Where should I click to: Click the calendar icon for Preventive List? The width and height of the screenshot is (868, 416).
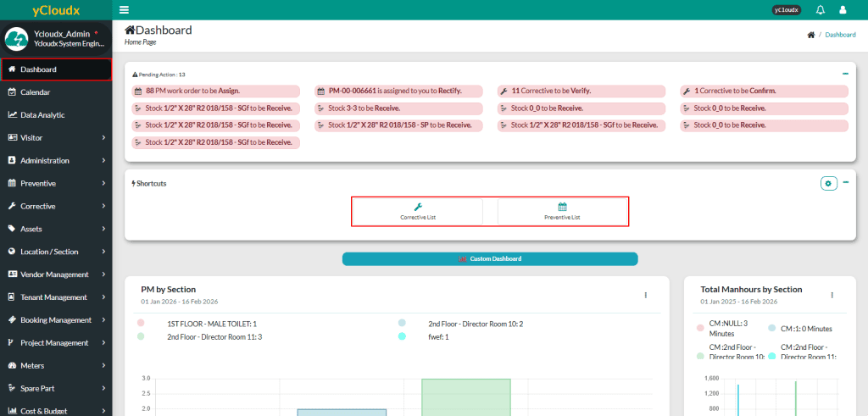coord(562,207)
